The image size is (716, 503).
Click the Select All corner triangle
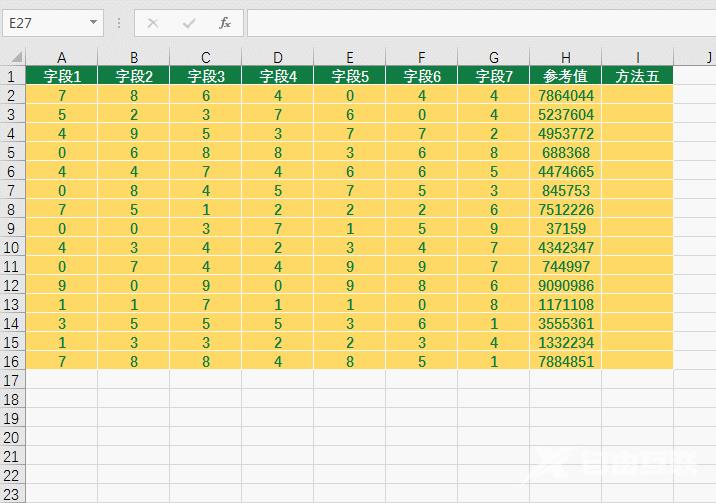point(12,57)
